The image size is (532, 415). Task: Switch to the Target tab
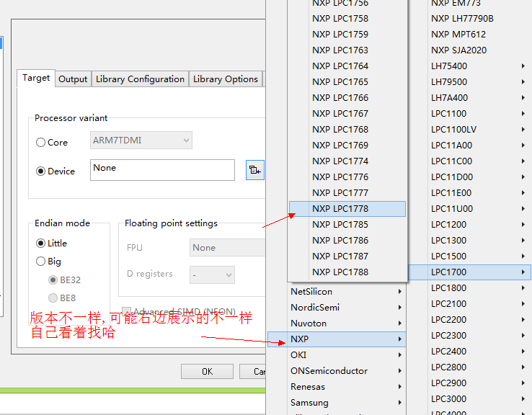click(x=36, y=78)
